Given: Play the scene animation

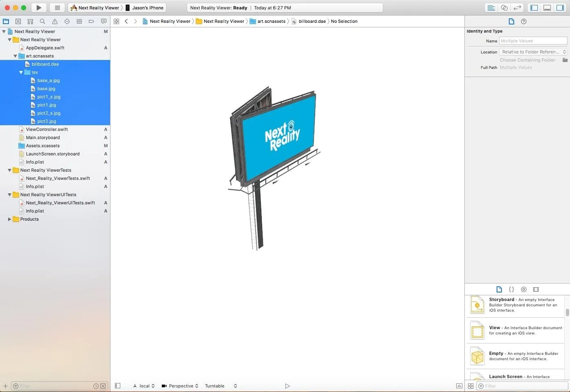Looking at the screenshot, I should [287, 386].
